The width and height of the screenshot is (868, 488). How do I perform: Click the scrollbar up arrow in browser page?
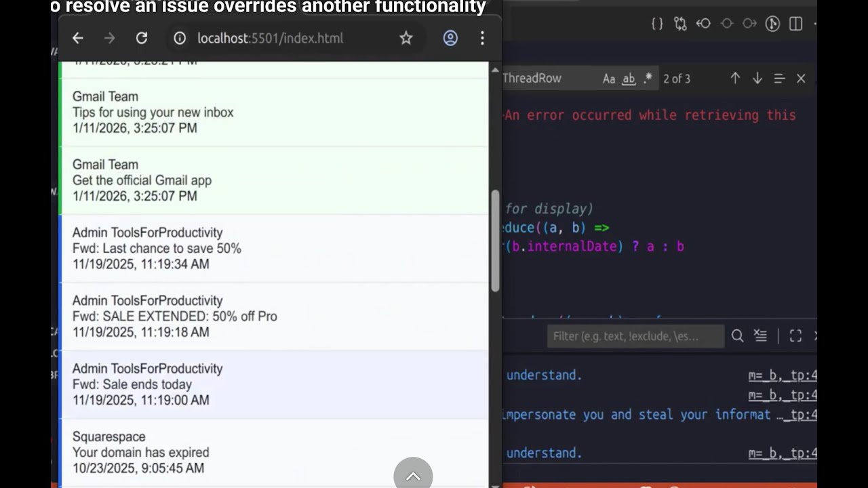pyautogui.click(x=495, y=70)
